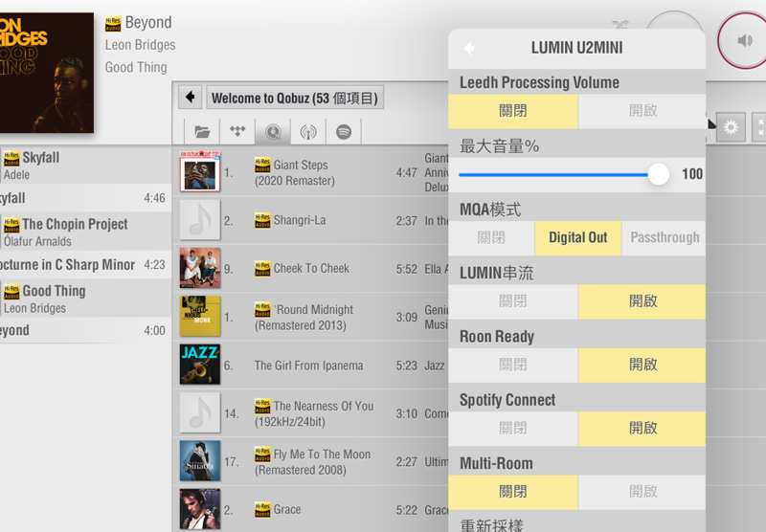Image resolution: width=766 pixels, height=532 pixels.
Task: Turn on Leedh Processing Volume
Action: (642, 111)
